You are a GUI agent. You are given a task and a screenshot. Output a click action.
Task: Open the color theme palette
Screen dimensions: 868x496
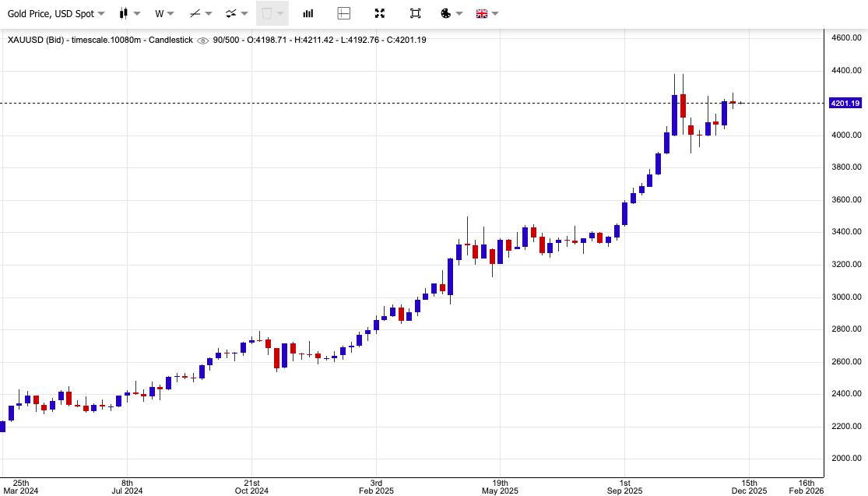(451, 13)
